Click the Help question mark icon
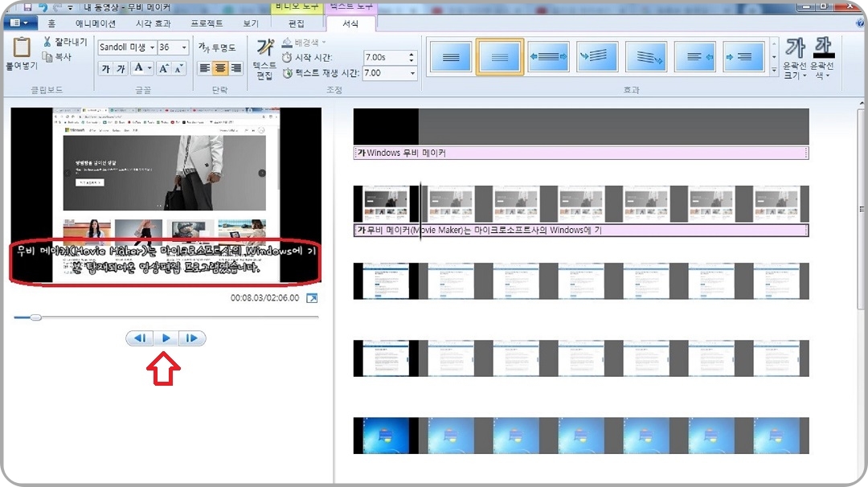This screenshot has height=487, width=868. pyautogui.click(x=859, y=23)
